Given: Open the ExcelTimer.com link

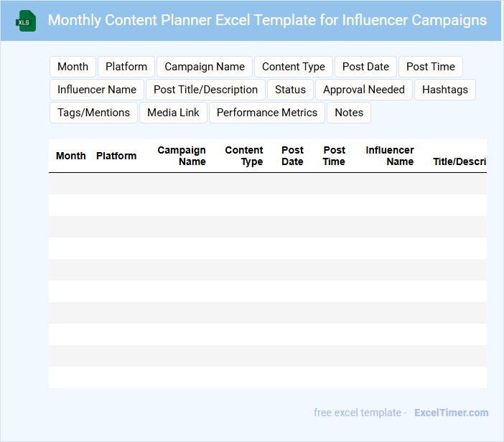Looking at the screenshot, I should click(452, 413).
